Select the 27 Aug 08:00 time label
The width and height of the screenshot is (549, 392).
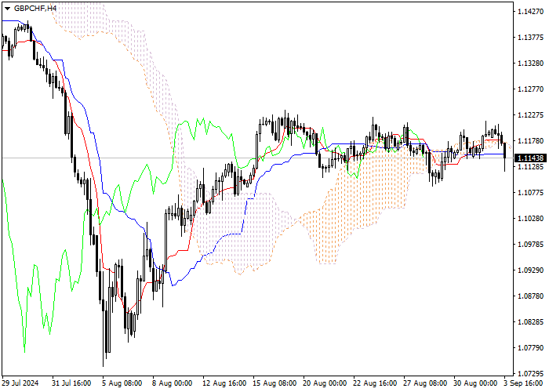pyautogui.click(x=425, y=383)
